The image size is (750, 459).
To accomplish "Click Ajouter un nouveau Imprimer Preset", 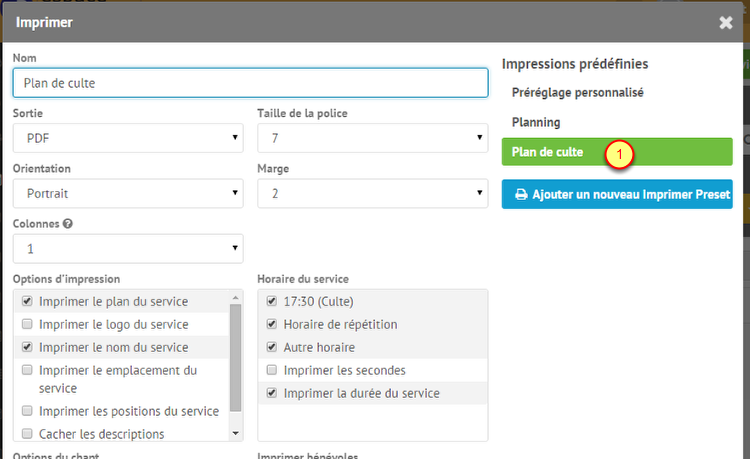I will [x=617, y=194].
